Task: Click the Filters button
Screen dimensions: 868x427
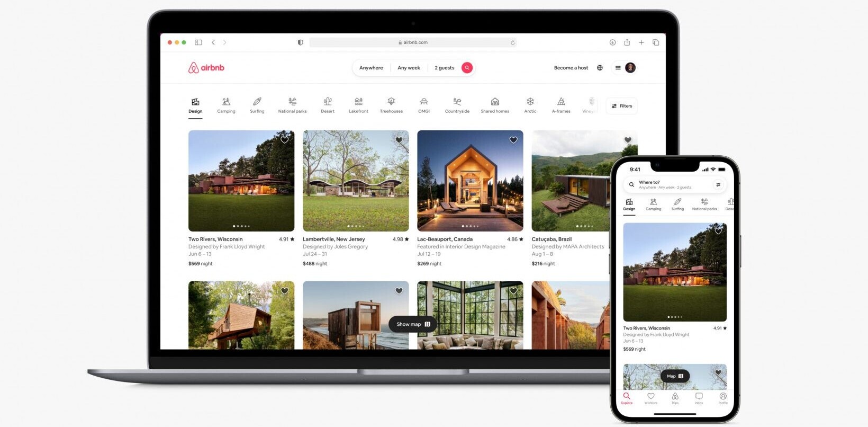Action: coord(622,106)
